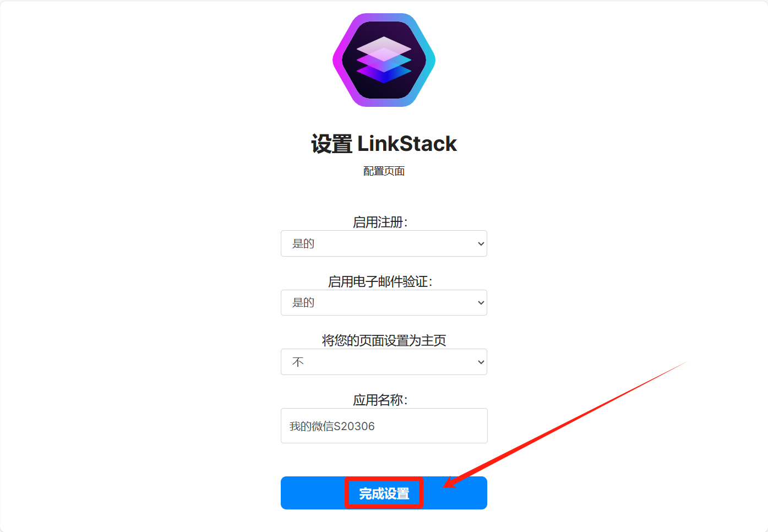Open the 启用注册 dropdown
Viewport: 768px width, 532px height.
(x=384, y=243)
